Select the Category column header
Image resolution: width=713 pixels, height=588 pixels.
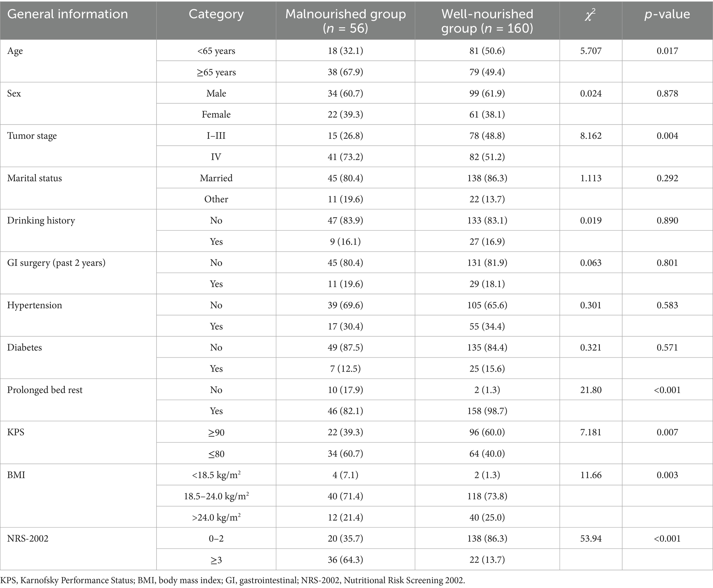(216, 14)
